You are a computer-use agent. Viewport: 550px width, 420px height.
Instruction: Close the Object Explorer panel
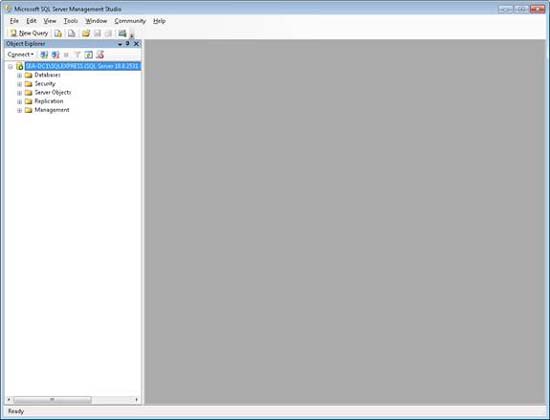coord(136,44)
